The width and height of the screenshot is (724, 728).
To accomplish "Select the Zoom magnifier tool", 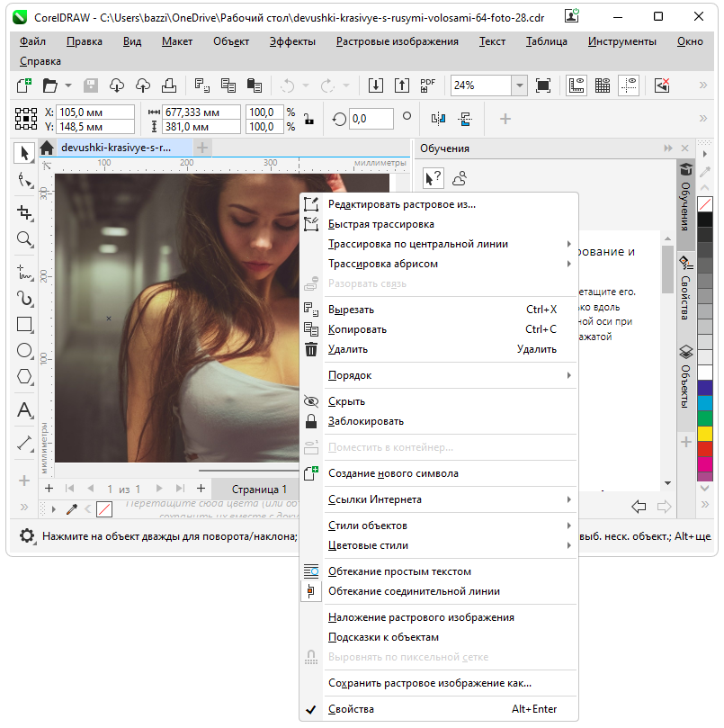I will click(x=24, y=239).
